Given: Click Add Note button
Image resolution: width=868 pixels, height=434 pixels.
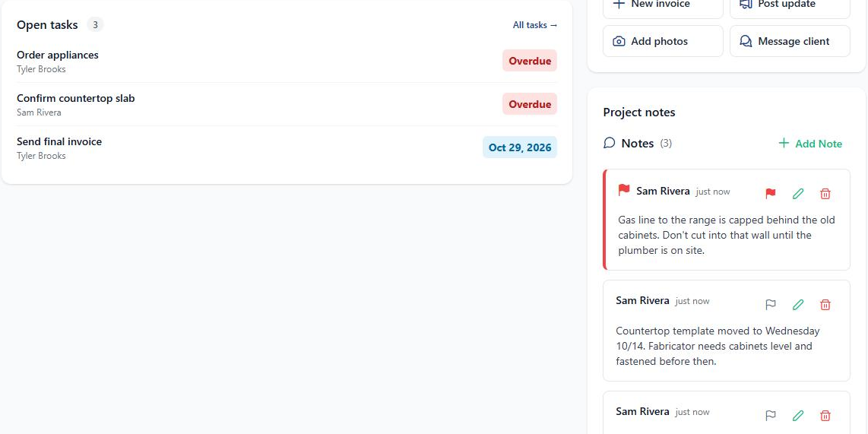Looking at the screenshot, I should (810, 144).
